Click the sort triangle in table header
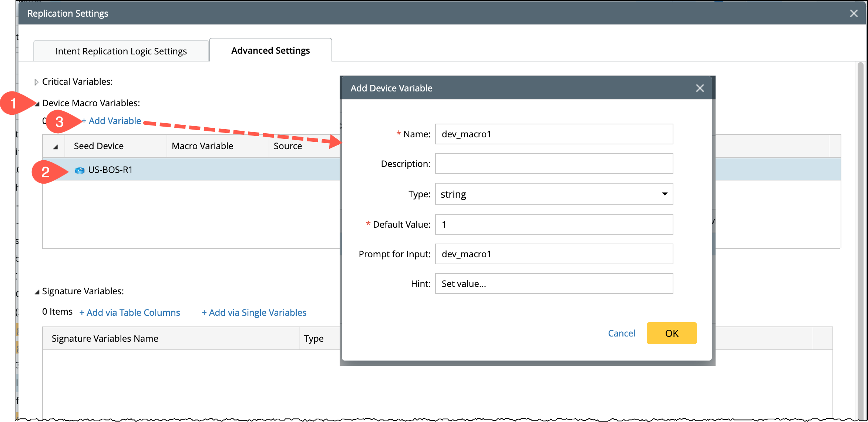The width and height of the screenshot is (868, 422). coord(55,147)
